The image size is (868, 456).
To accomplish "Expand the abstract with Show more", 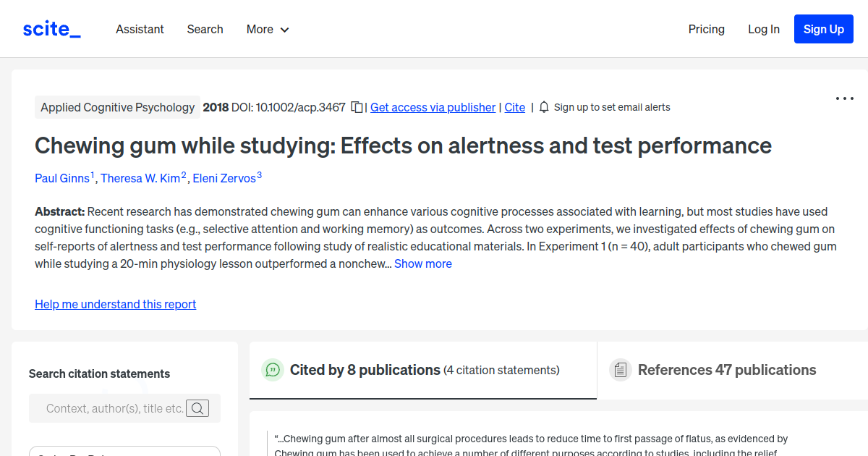I will 422,263.
